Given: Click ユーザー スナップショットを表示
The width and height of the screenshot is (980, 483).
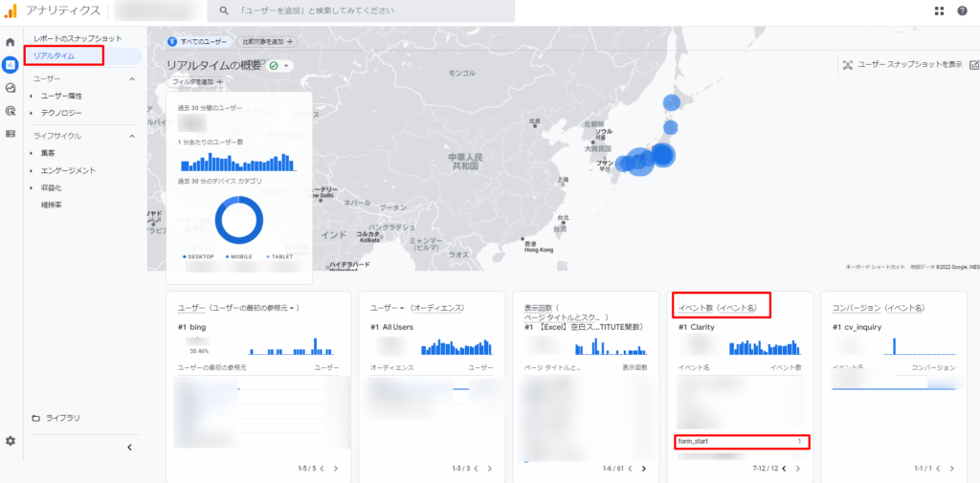Looking at the screenshot, I should [902, 65].
